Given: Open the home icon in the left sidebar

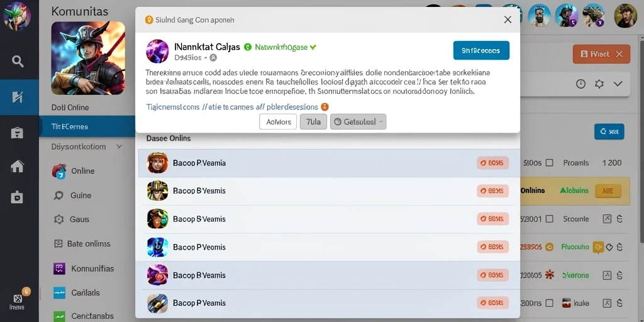Looking at the screenshot, I should pyautogui.click(x=17, y=166).
